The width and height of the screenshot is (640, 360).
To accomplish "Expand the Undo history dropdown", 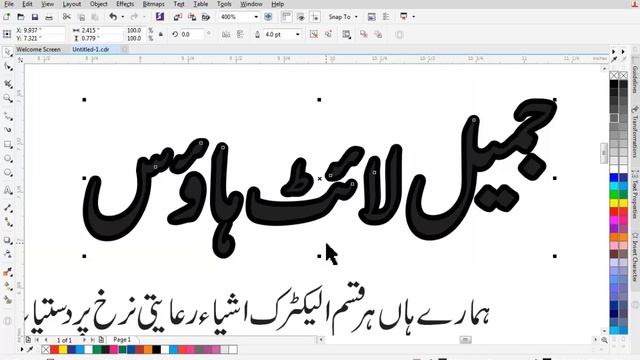I will 122,17.
